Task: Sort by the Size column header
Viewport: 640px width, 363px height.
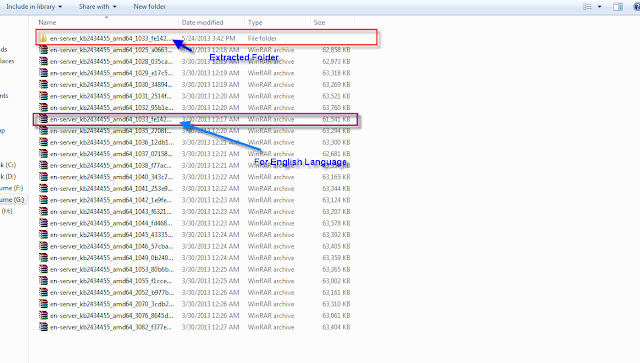Action: pos(319,22)
